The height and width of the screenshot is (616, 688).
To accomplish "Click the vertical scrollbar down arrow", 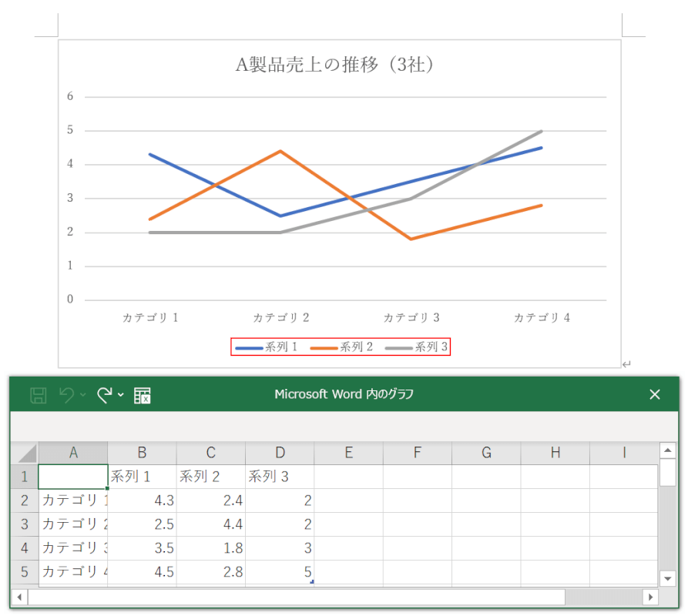I will tap(667, 577).
